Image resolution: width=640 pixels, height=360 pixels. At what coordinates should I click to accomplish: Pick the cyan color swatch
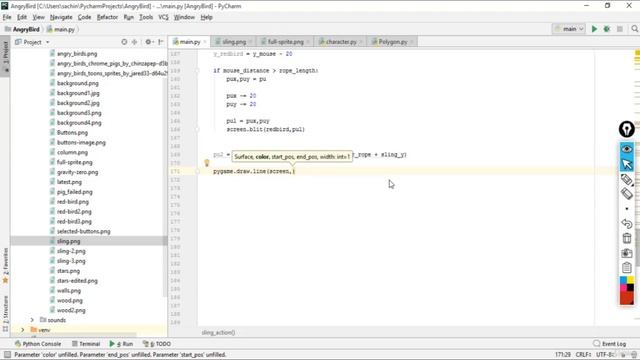pos(623,280)
